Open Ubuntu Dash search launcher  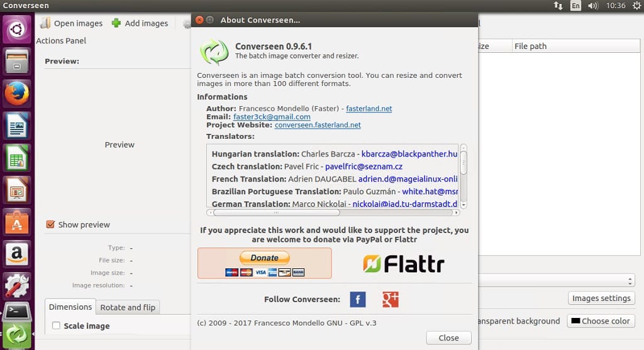tap(17, 29)
